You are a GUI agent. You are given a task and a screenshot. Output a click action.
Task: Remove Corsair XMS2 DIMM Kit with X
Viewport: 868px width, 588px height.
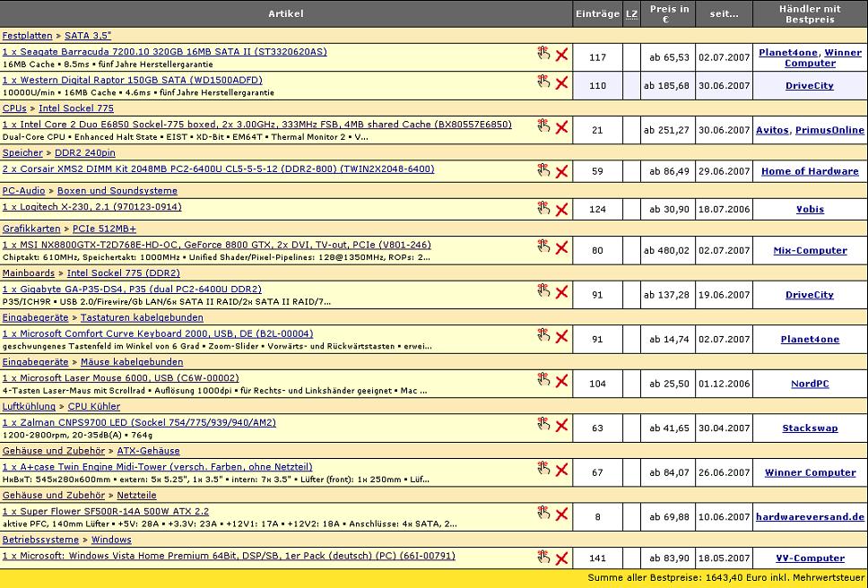[561, 171]
